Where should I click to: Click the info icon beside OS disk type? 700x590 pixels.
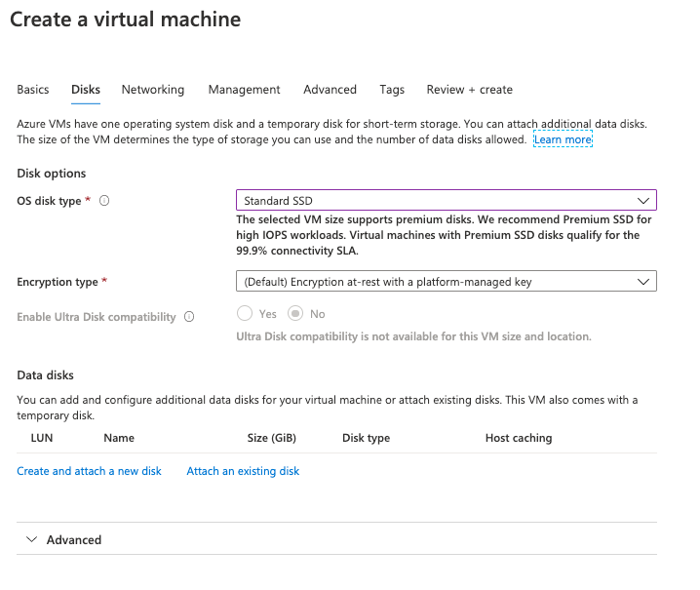point(104,201)
